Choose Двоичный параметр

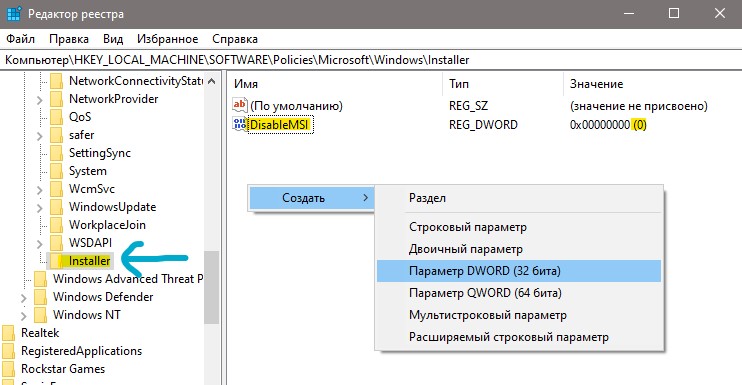click(x=519, y=249)
